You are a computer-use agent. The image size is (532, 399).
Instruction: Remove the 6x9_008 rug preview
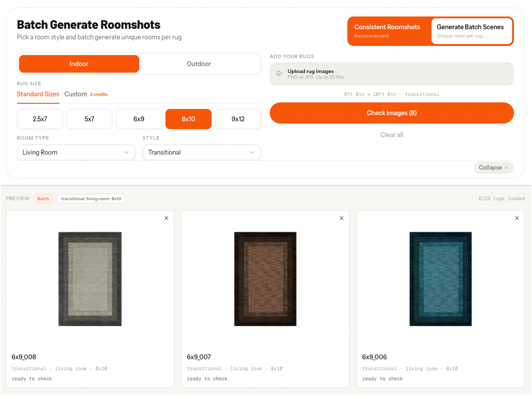[166, 218]
